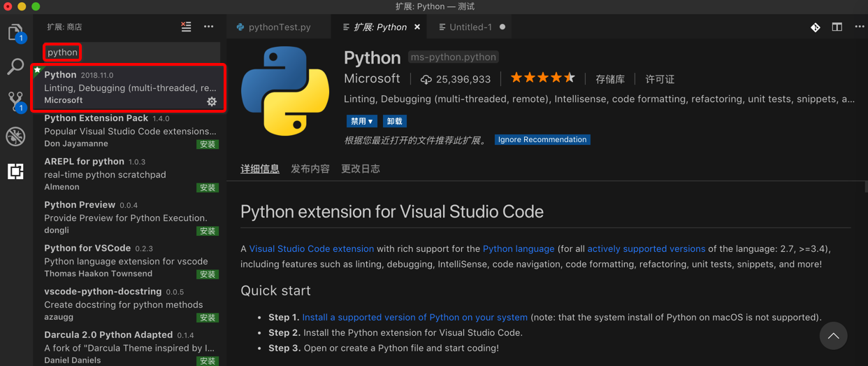The height and width of the screenshot is (366, 868).
Task: Switch to the pythonTest.py tab
Action: 273,27
